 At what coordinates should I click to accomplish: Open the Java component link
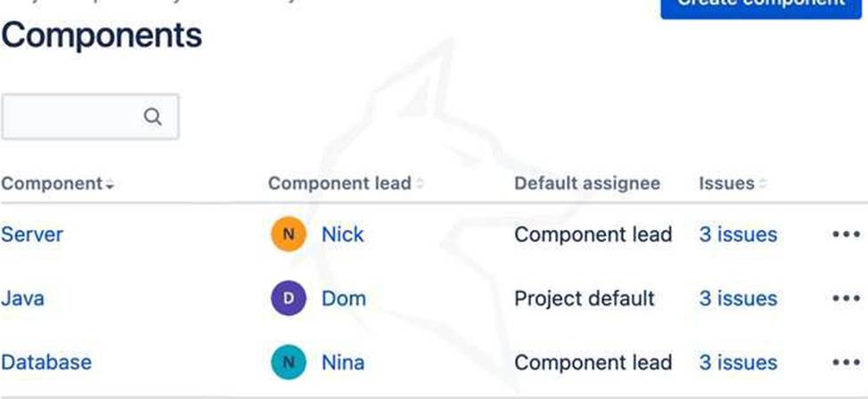(22, 298)
